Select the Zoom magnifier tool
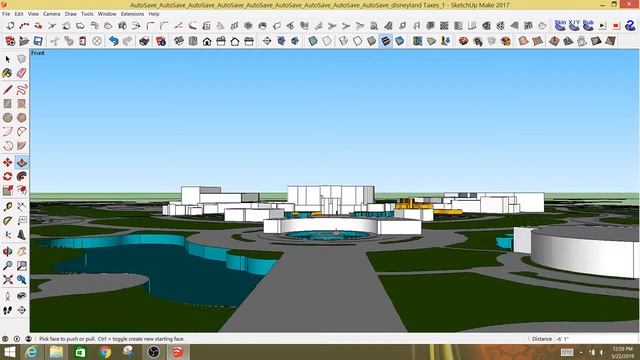Viewport: 640px width, 360px height. pyautogui.click(x=7, y=266)
